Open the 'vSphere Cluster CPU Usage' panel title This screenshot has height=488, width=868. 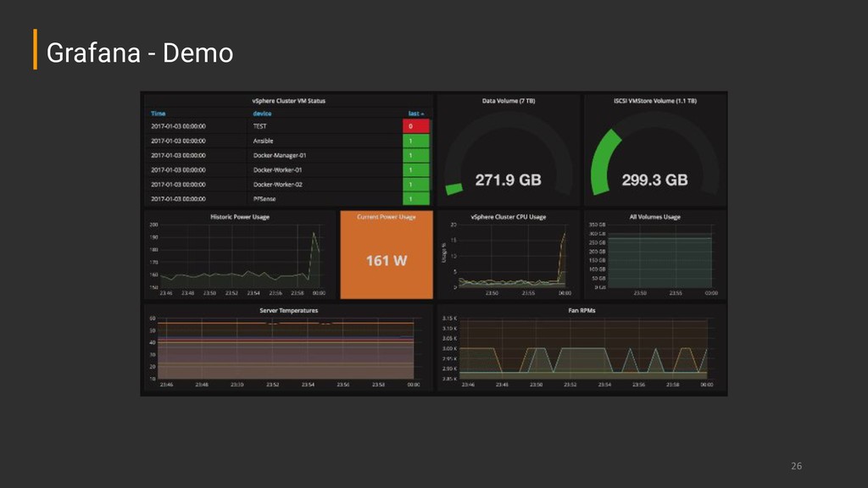tap(509, 217)
